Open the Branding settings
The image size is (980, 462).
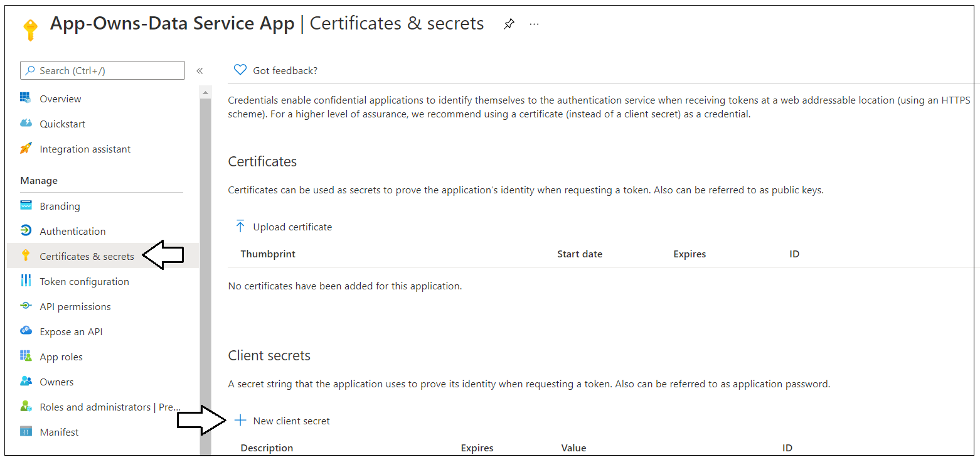pos(60,206)
